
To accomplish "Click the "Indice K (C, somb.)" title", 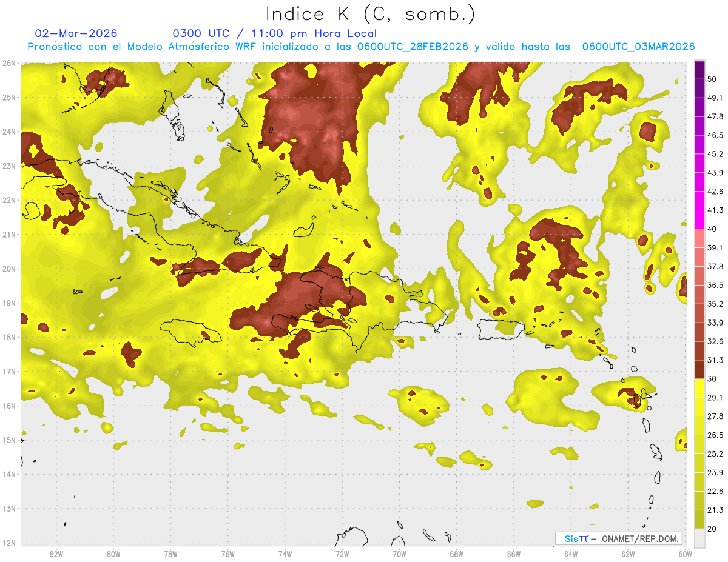I will coord(369,14).
